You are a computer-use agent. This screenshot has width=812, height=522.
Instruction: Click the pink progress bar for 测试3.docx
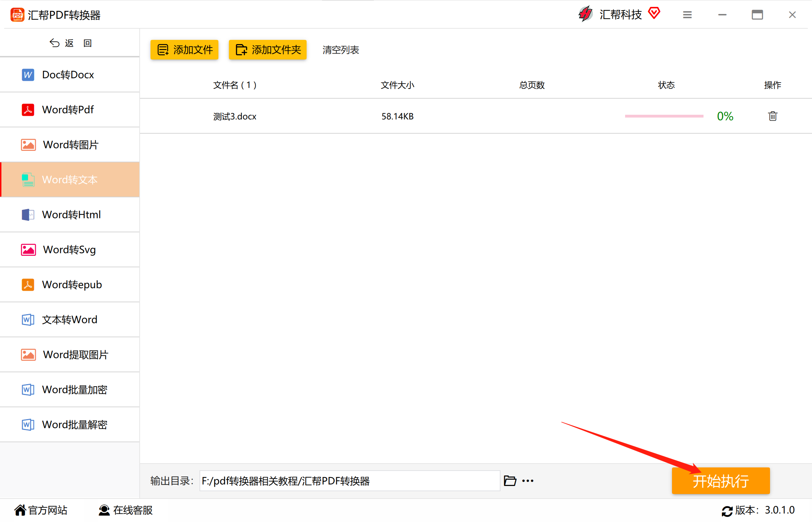[x=664, y=116]
